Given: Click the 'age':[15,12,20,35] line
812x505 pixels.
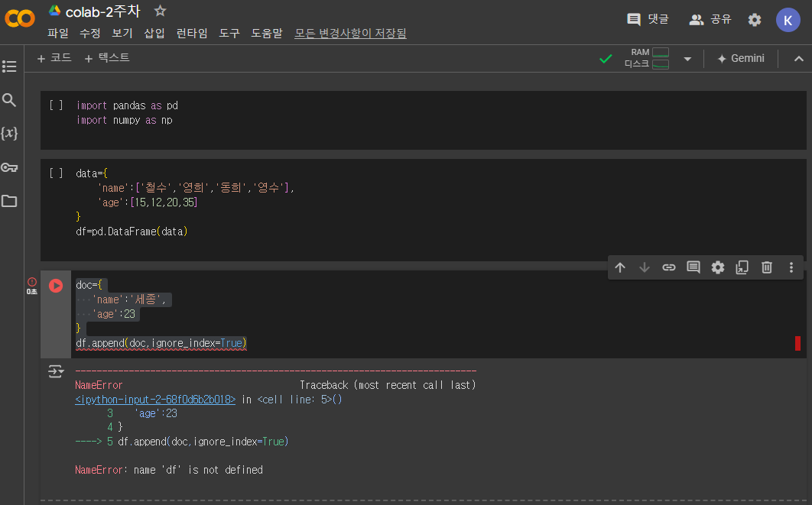Looking at the screenshot, I should point(148,202).
